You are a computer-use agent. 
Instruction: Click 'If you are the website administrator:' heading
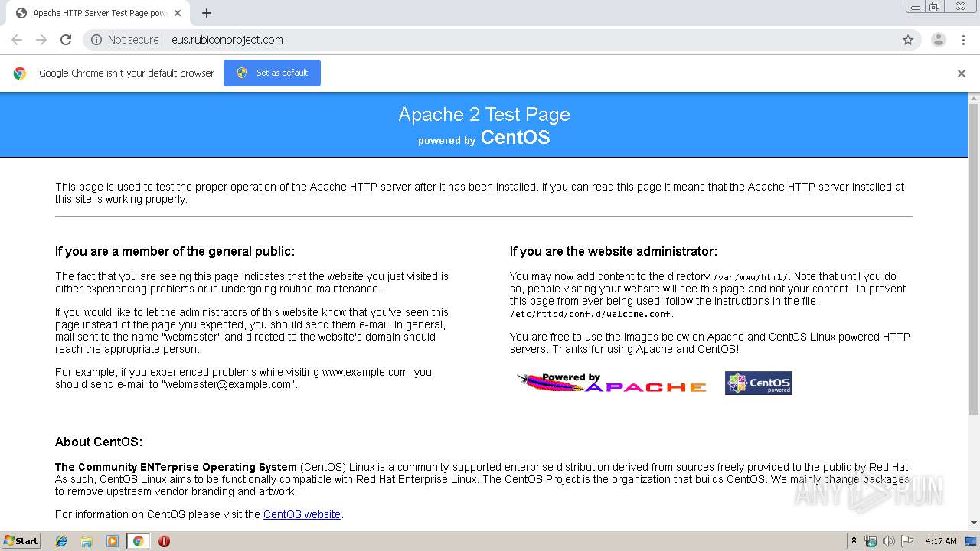pyautogui.click(x=613, y=251)
